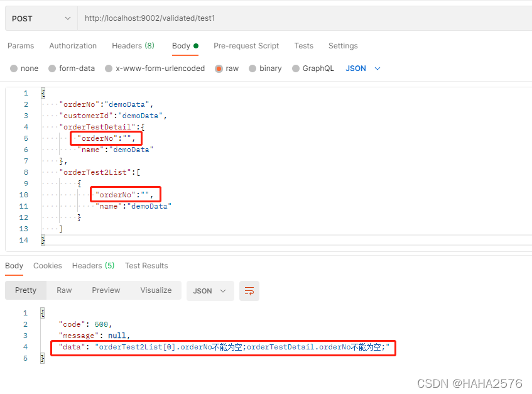The height and width of the screenshot is (394, 532).
Task: Open the request Headers (8) tab
Action: coord(133,46)
